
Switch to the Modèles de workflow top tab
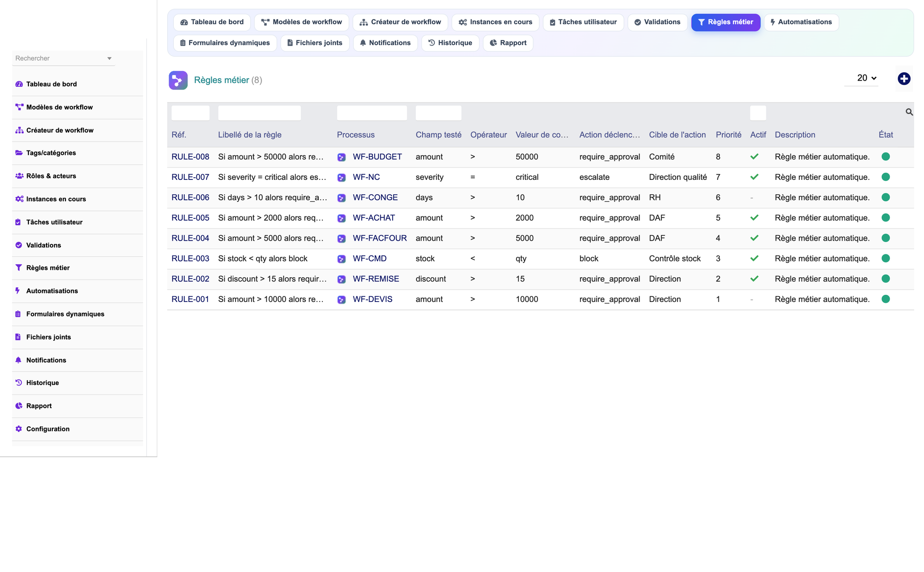pos(302,22)
